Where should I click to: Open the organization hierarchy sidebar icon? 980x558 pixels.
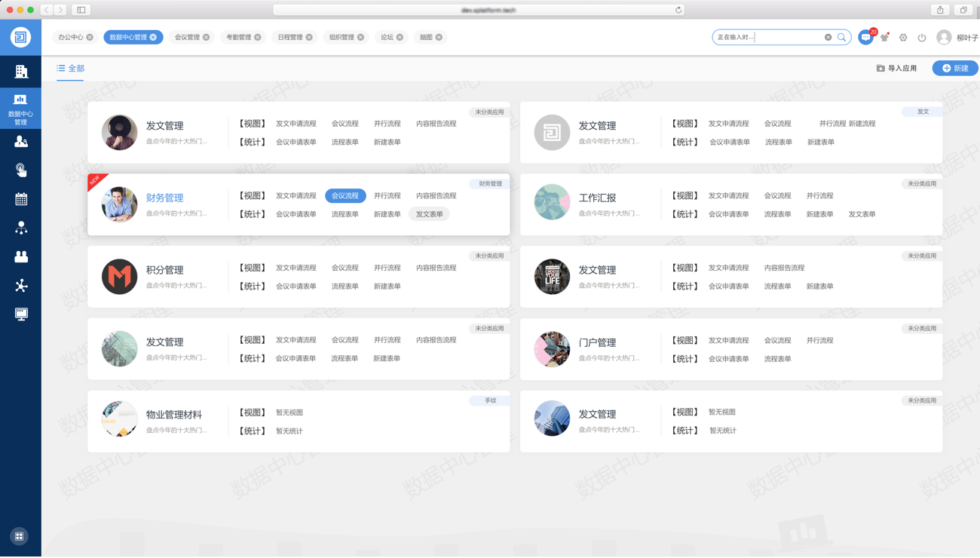coord(21,228)
